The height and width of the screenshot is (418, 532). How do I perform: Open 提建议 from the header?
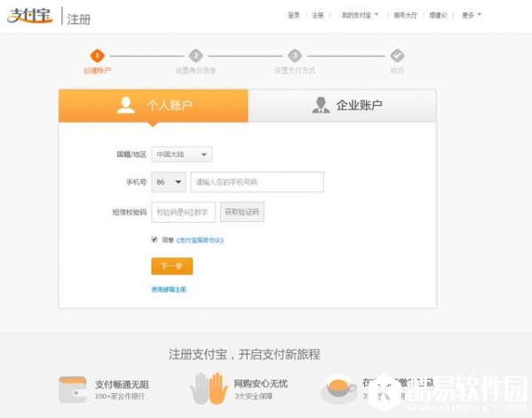[x=438, y=15]
